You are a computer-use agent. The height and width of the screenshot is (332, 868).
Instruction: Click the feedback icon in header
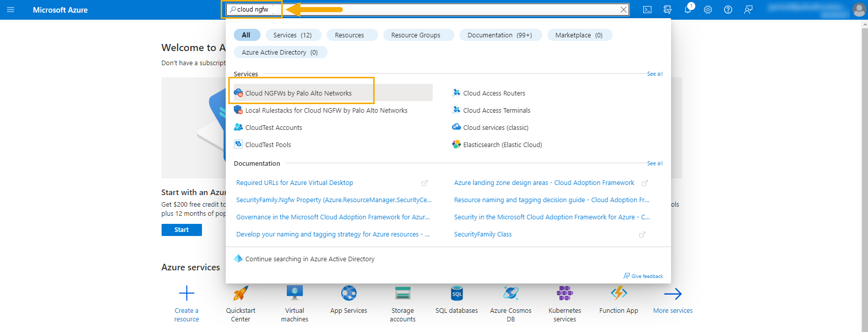pyautogui.click(x=748, y=10)
